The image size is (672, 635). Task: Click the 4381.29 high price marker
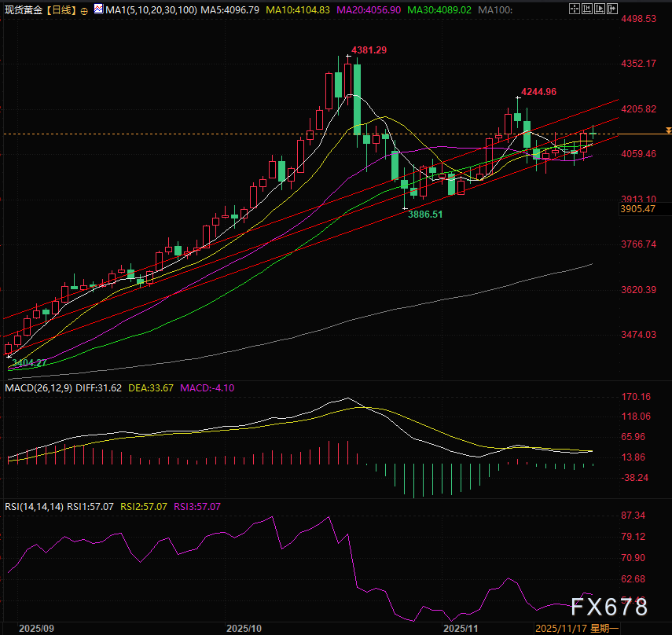[369, 50]
